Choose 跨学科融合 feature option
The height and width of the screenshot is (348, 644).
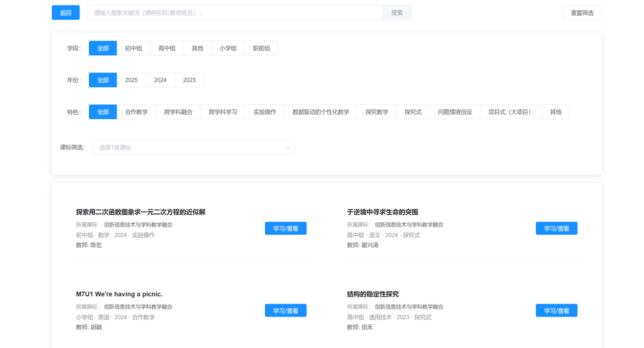(178, 112)
